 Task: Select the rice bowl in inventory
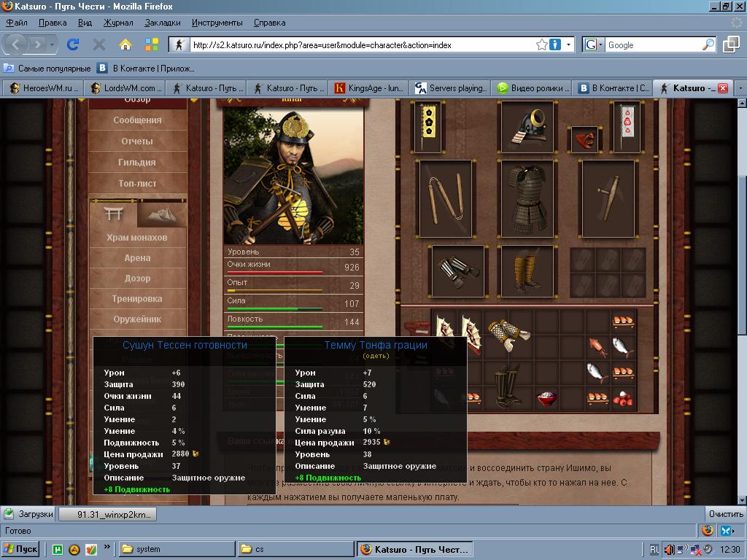(547, 397)
